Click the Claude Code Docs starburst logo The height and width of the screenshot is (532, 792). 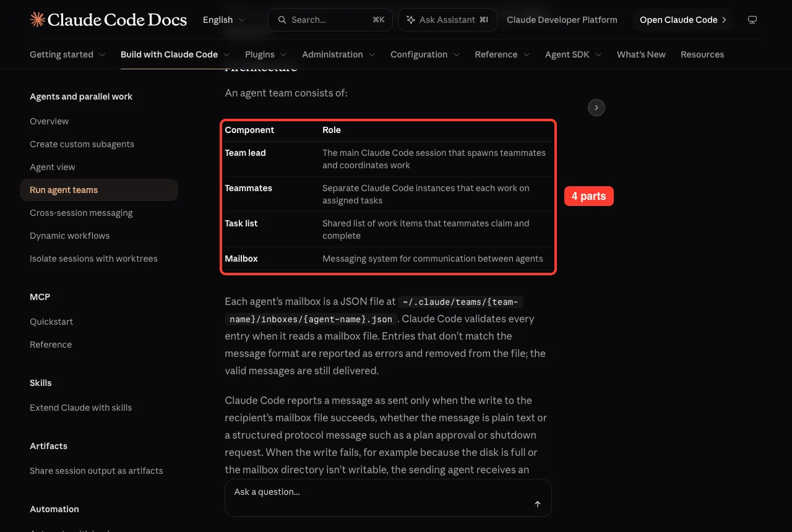pyautogui.click(x=37, y=20)
